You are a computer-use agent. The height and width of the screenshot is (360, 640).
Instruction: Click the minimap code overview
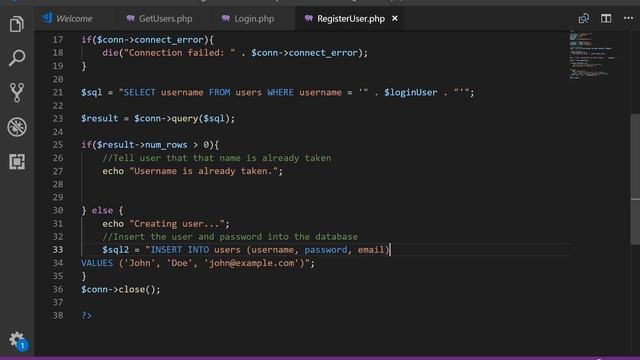tap(592, 55)
